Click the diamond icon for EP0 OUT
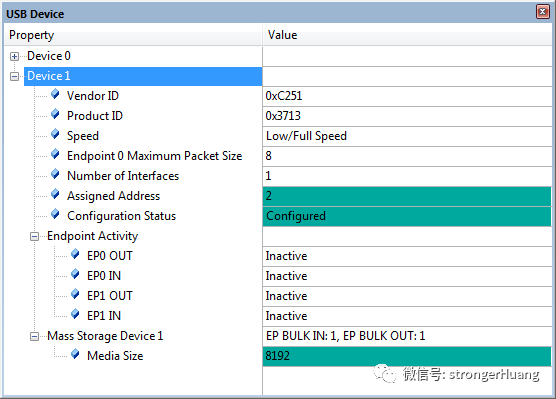Image resolution: width=556 pixels, height=399 pixels. point(75,254)
